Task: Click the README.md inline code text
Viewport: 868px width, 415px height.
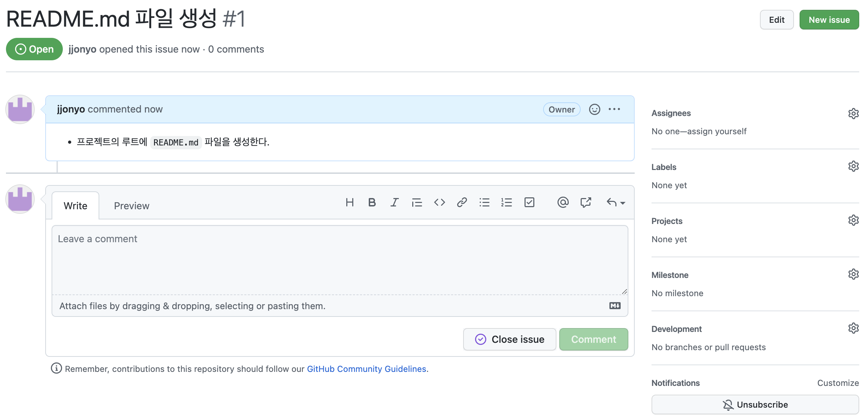Action: point(176,142)
